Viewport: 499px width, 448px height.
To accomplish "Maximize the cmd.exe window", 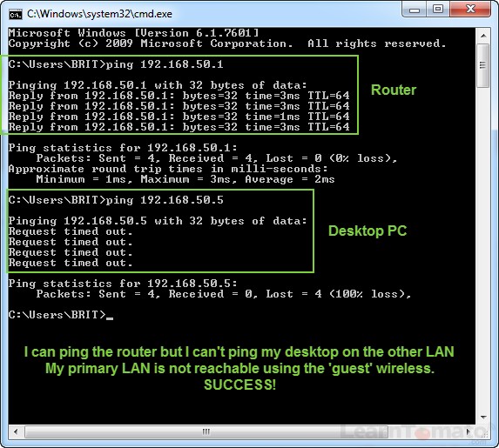I will (438, 10).
